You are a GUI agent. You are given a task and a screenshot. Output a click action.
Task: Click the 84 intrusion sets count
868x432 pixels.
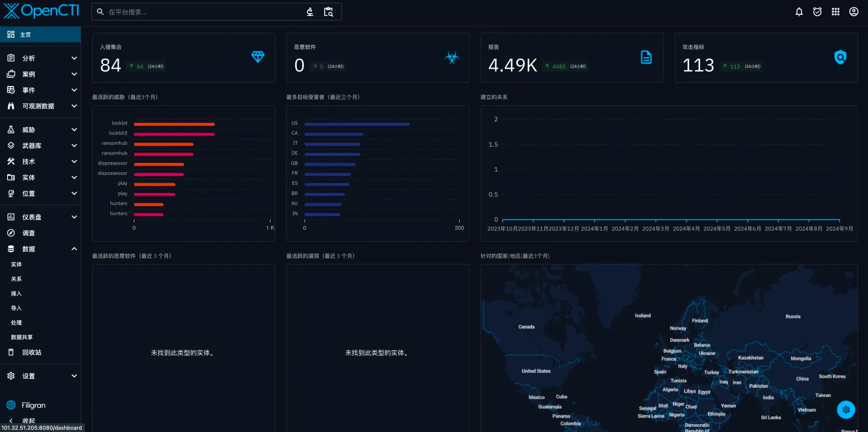111,65
